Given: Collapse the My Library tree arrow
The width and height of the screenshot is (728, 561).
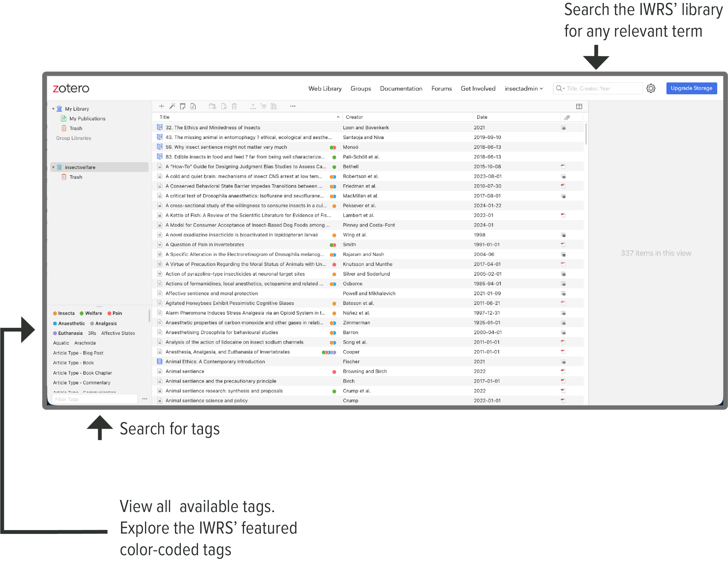Looking at the screenshot, I should click(53, 109).
